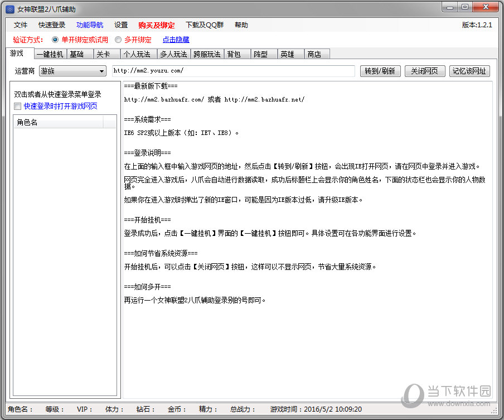504x420 pixels.
Task: Click the 再运行一个女神联盟2八爪辅助 line
Action: 195,301
